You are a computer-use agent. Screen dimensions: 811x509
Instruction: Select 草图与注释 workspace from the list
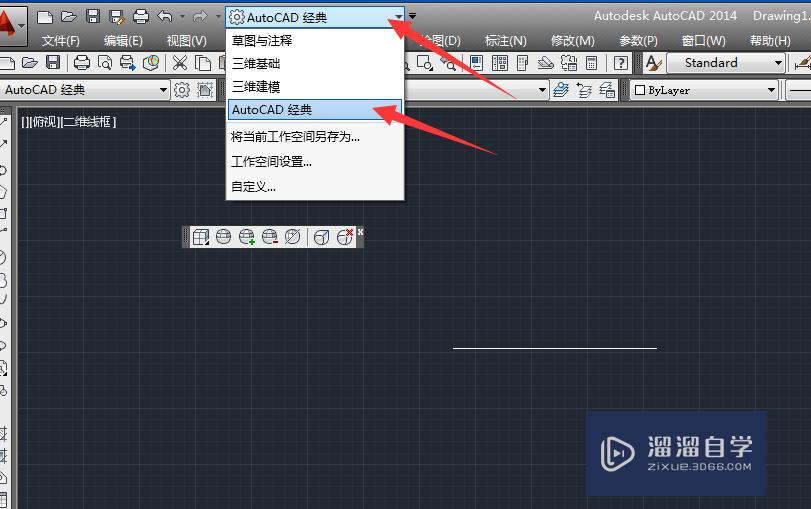pyautogui.click(x=314, y=40)
